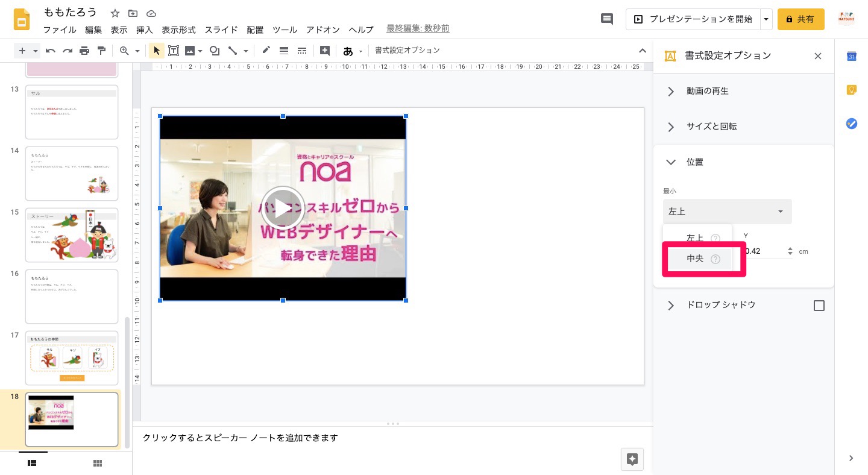Viewport: 868px width, 475px height.
Task: Open the line type dropdown arrow
Action: (x=246, y=51)
